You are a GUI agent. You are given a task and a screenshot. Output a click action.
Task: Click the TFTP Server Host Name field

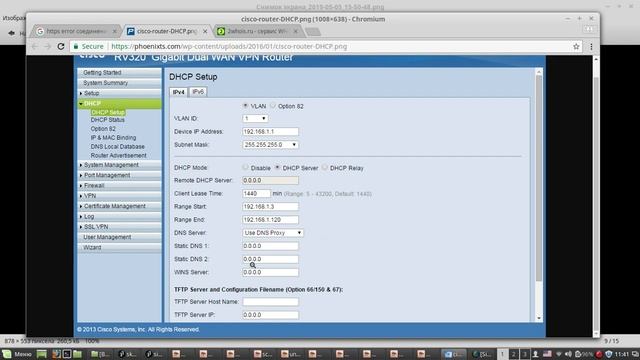click(x=270, y=302)
